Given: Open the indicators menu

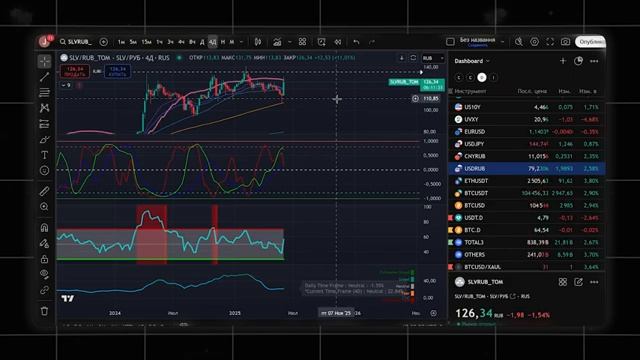Looking at the screenshot, I should [277, 42].
